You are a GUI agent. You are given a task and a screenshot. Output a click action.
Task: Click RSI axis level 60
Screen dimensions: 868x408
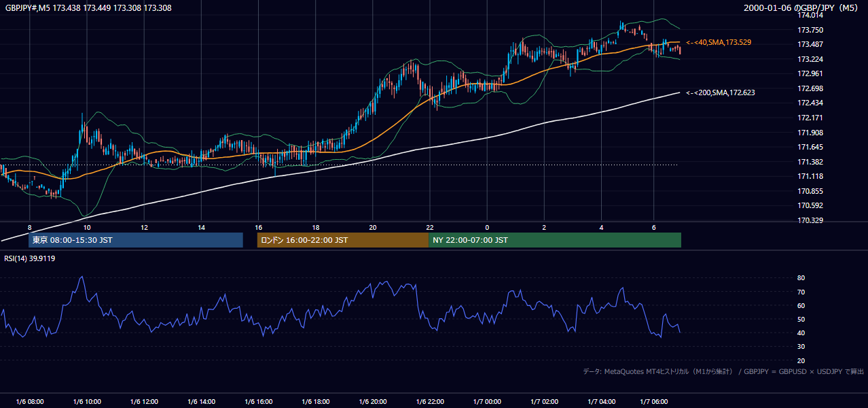(801, 305)
